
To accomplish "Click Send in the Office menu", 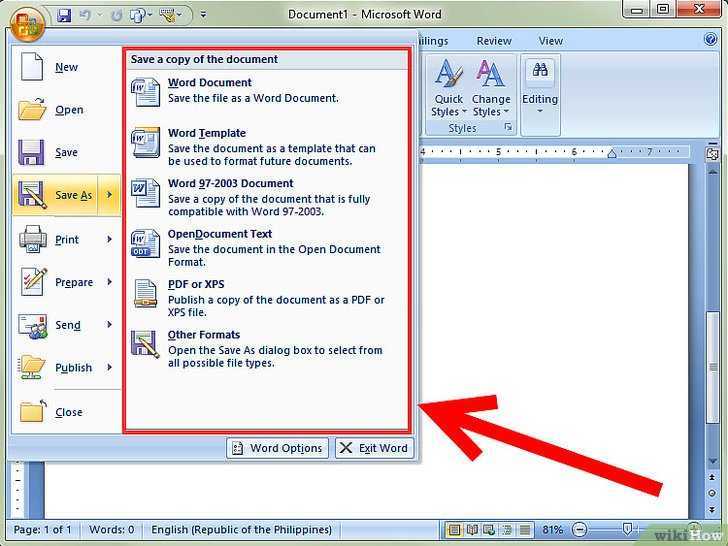I will coord(55,325).
